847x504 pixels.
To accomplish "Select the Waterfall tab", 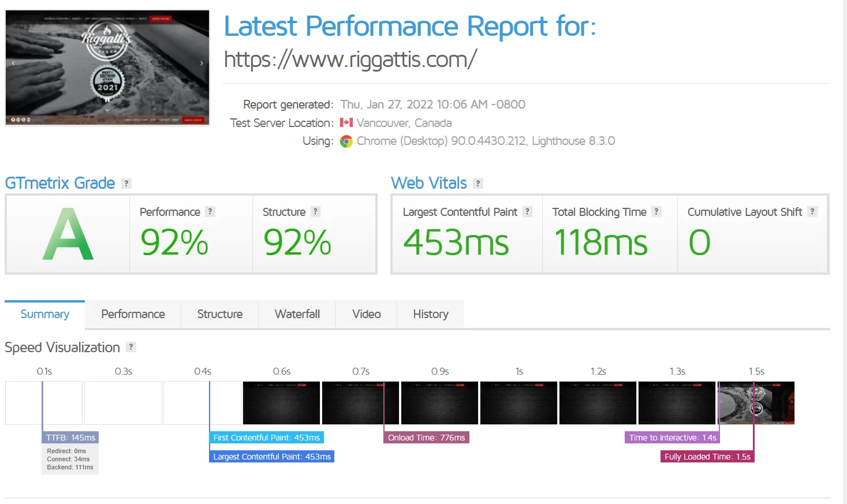I will pos(297,314).
